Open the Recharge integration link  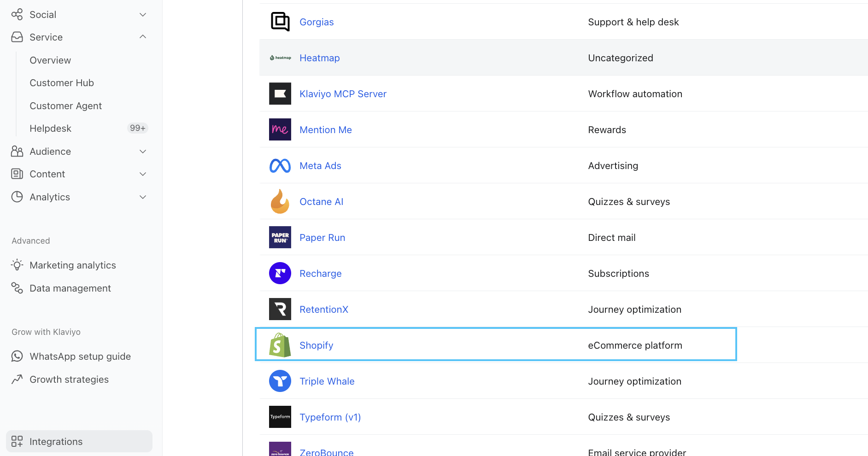point(321,273)
